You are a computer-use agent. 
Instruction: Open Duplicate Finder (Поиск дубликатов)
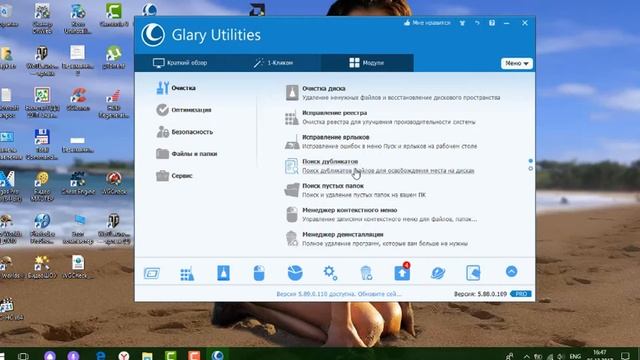click(379, 166)
